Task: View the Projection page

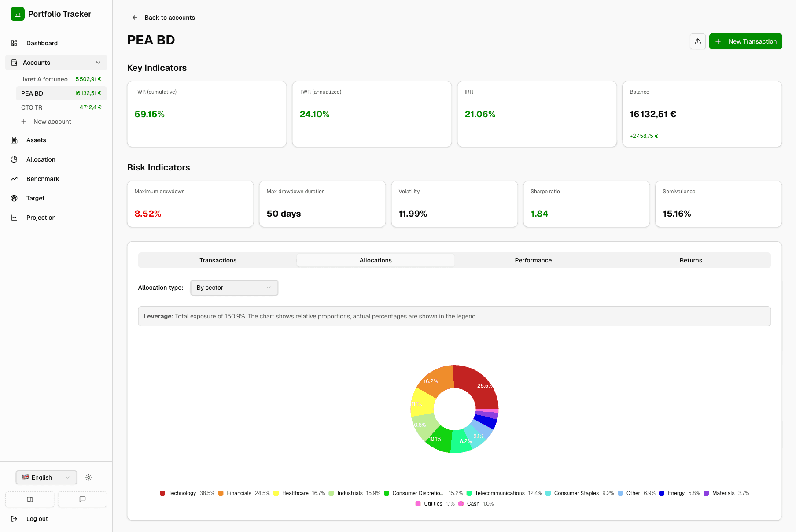Action: 41,217
